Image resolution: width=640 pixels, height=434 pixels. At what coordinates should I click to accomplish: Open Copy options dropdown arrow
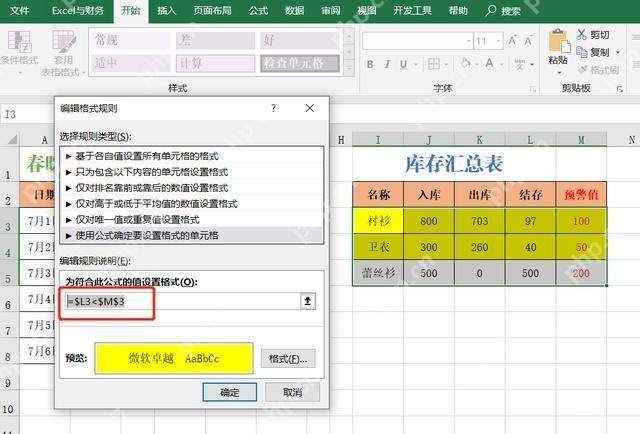click(x=618, y=52)
